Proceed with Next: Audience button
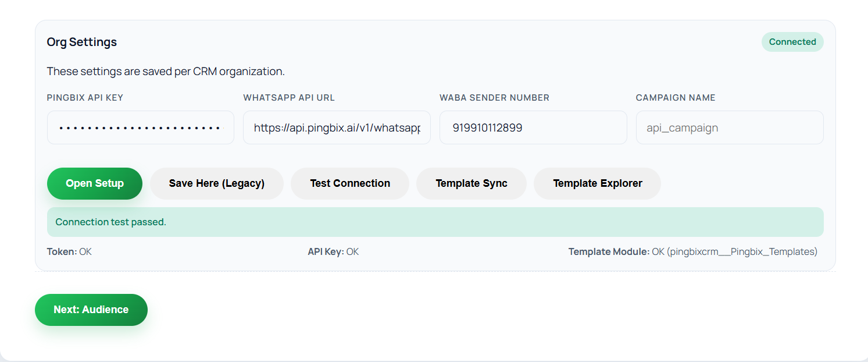The image size is (868, 362). (91, 310)
